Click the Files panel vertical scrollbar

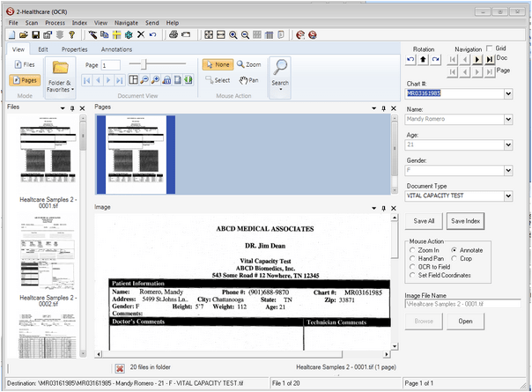[x=83, y=236]
